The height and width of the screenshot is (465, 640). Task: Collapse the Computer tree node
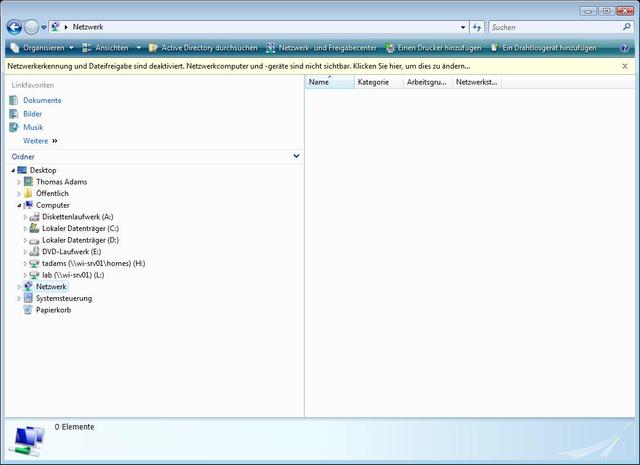(x=19, y=206)
